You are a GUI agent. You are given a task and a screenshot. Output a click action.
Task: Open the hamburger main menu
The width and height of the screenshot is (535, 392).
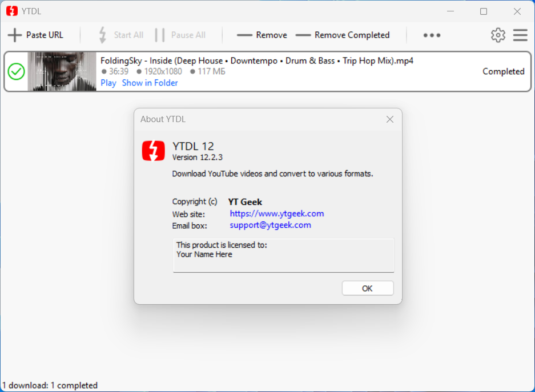(x=520, y=35)
